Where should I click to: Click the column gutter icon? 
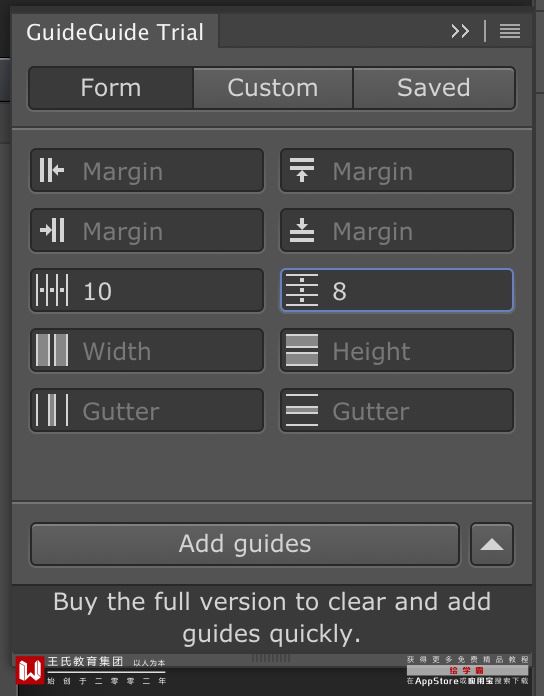(x=52, y=410)
